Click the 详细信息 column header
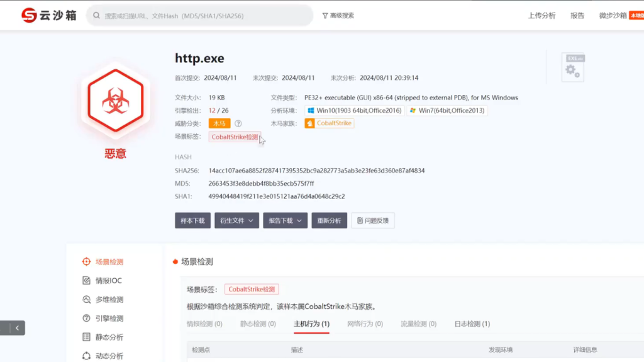This screenshot has height=362, width=644. [586, 350]
